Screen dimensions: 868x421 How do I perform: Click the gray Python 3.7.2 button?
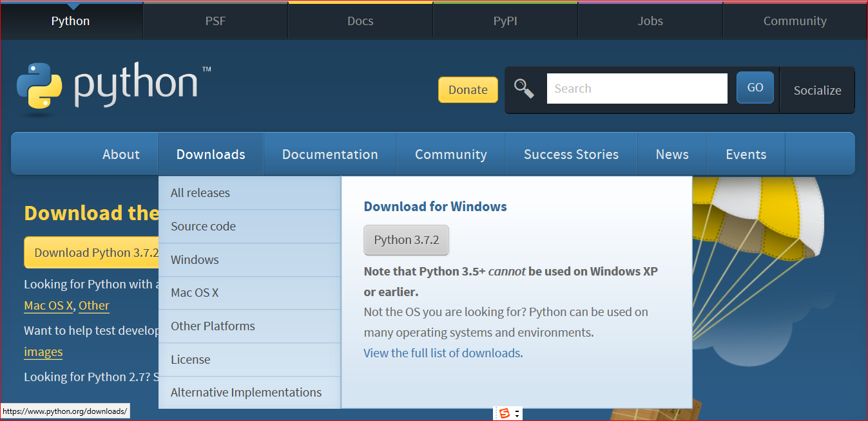click(x=407, y=240)
